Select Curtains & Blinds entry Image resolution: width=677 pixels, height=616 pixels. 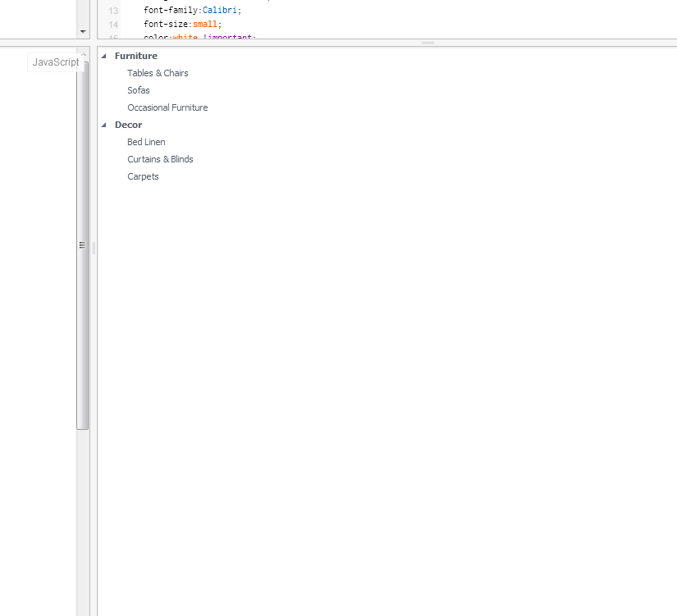coord(160,159)
